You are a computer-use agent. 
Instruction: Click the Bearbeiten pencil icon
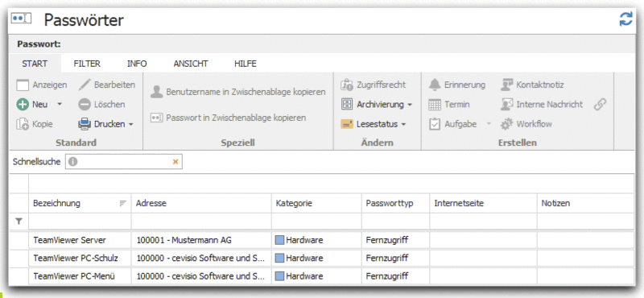coord(85,85)
